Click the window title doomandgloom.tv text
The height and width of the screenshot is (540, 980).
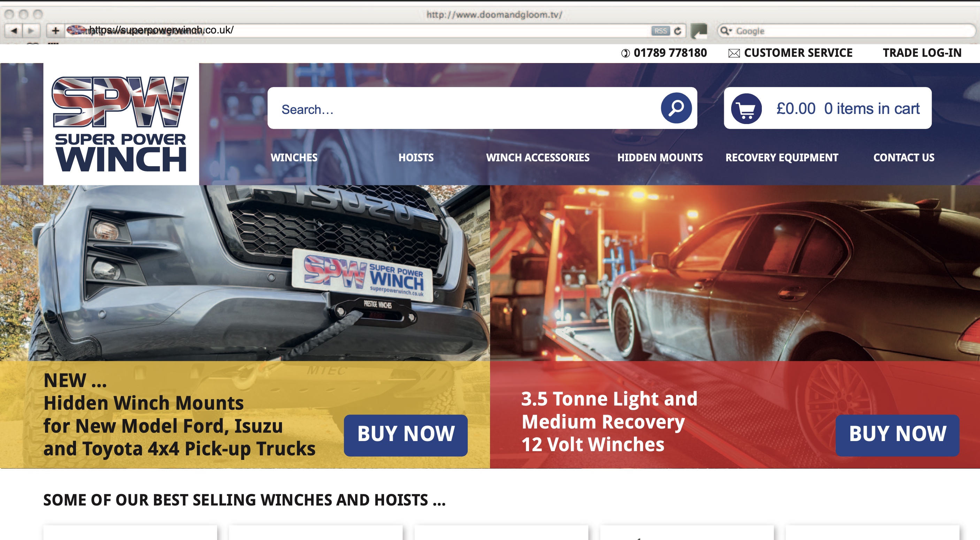coord(494,14)
